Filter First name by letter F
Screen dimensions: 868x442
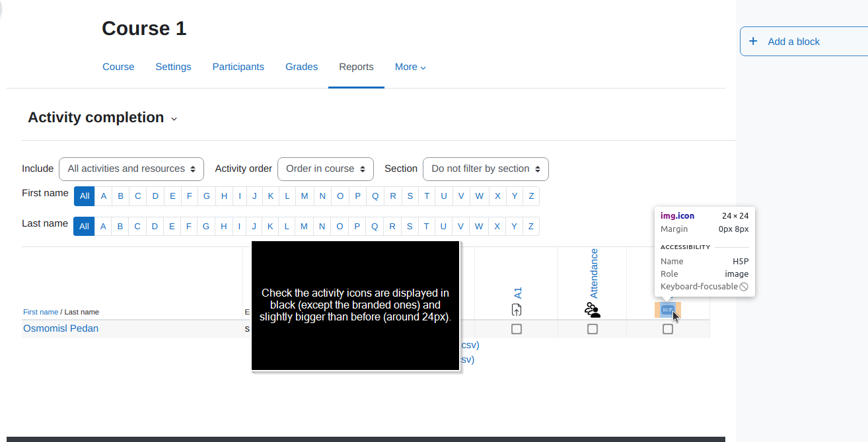tap(189, 196)
